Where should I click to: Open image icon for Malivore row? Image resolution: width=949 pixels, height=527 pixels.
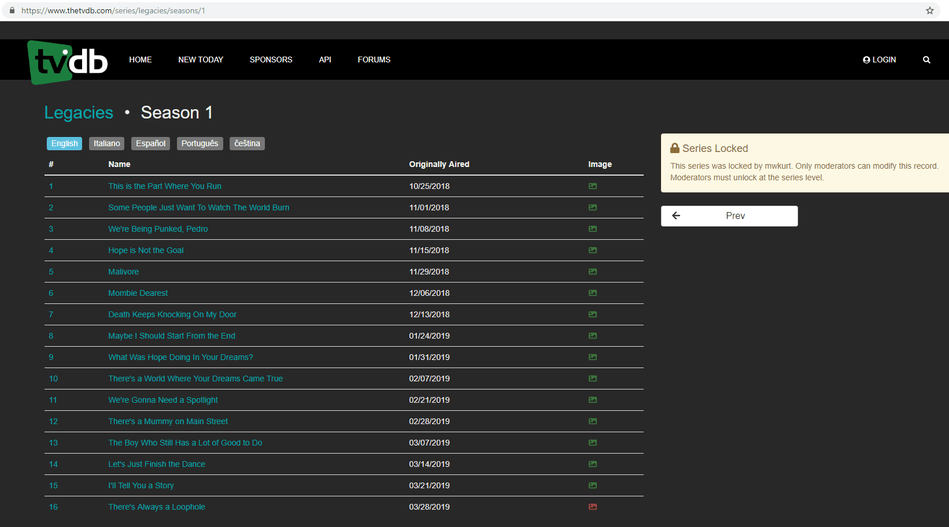[x=593, y=272]
